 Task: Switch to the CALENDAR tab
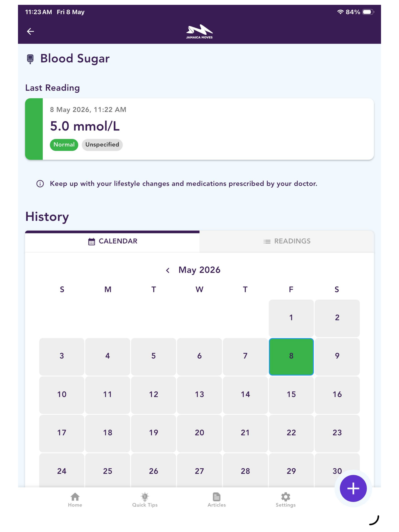112,241
